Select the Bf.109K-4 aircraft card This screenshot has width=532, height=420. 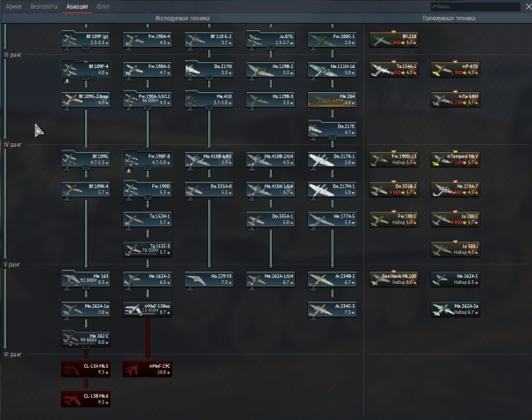pos(86,189)
